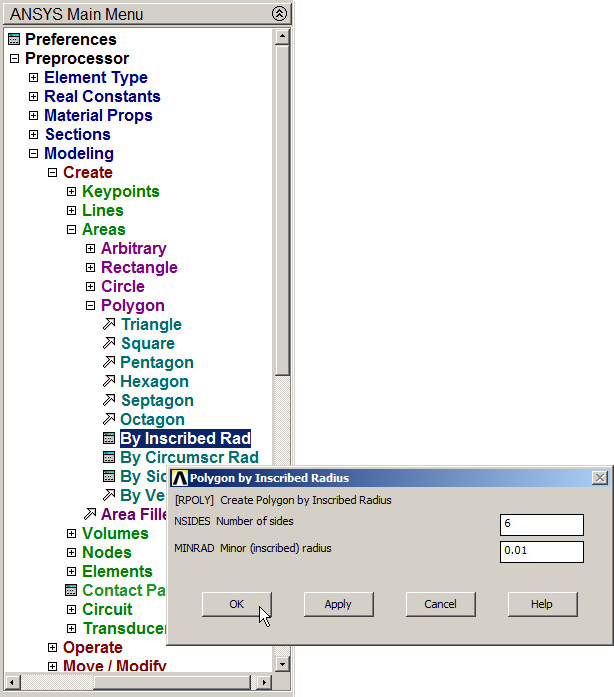
Task: Click the Minor inscribed radius field
Action: coord(542,552)
